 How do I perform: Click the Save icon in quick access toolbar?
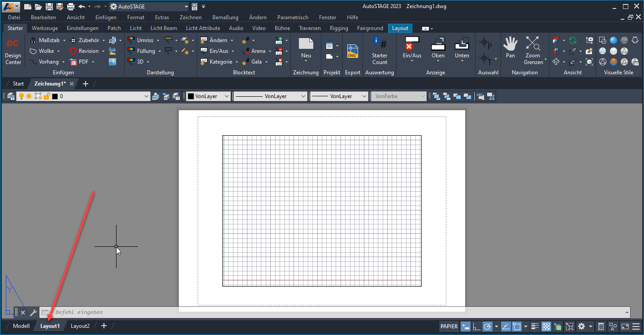pos(49,7)
